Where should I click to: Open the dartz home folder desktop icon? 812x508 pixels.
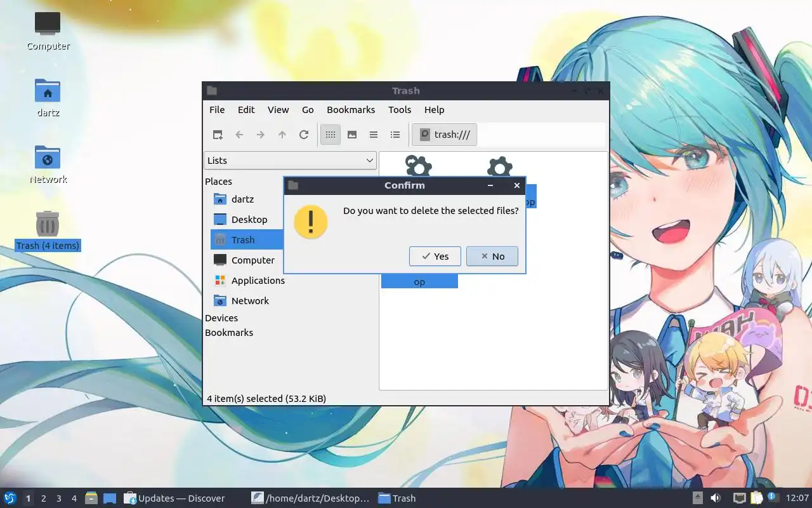48,98
